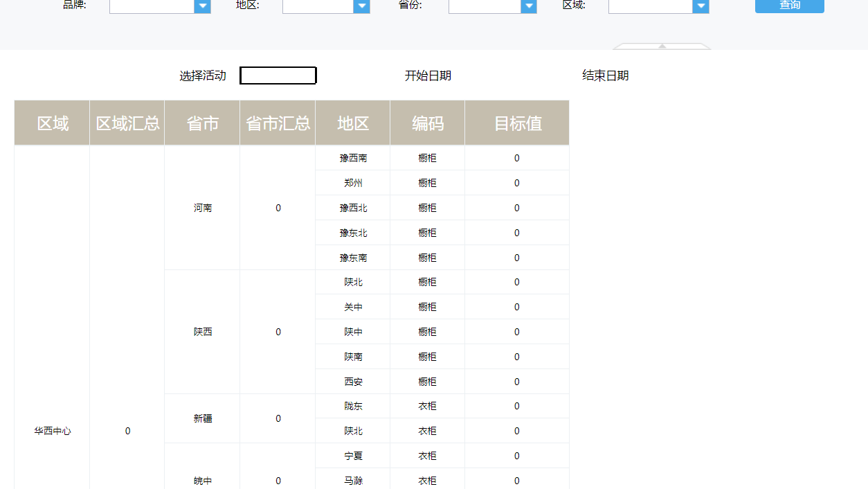The height and width of the screenshot is (489, 868).
Task: Expand the 地区 dropdown arrow
Action: [361, 6]
